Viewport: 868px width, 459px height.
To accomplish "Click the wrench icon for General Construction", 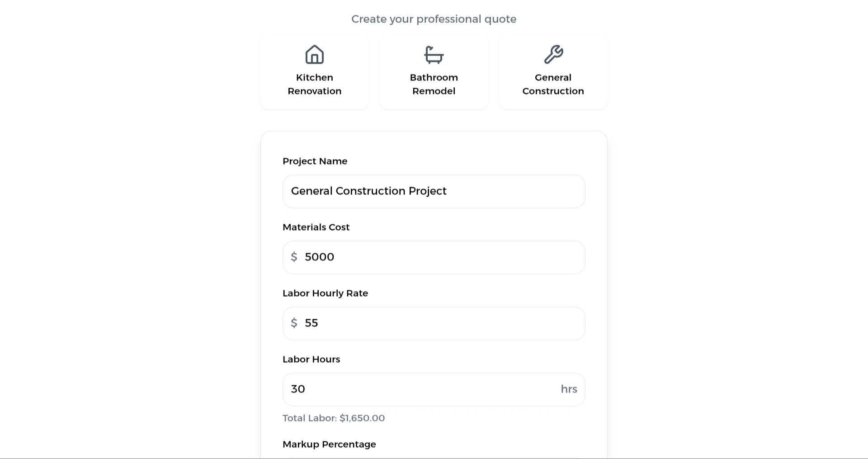I will pos(553,55).
